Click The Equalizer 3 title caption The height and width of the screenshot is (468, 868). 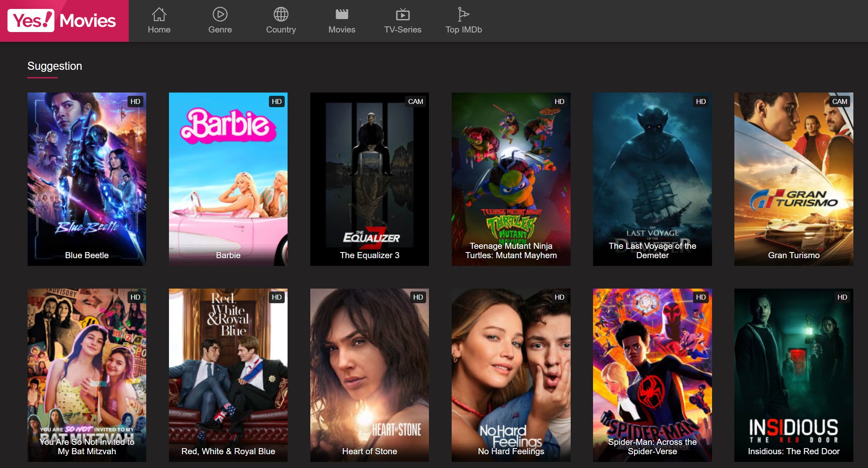click(x=370, y=255)
